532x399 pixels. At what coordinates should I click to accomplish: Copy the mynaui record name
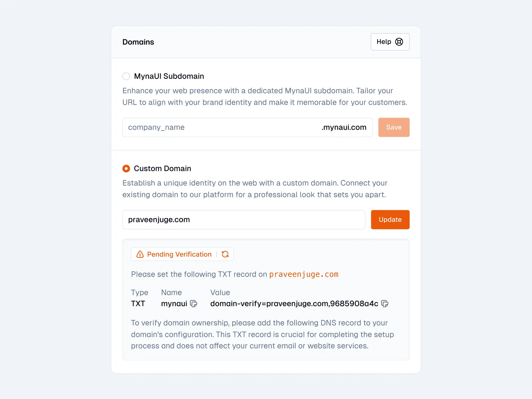(194, 304)
